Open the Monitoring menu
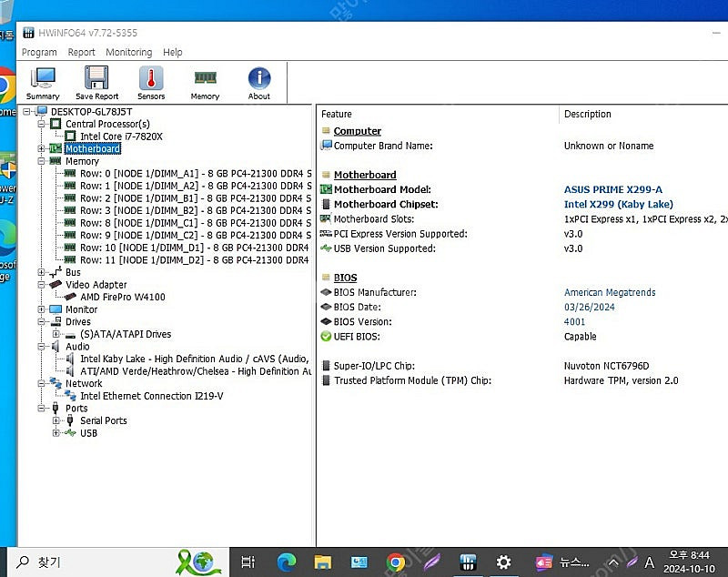 point(128,52)
